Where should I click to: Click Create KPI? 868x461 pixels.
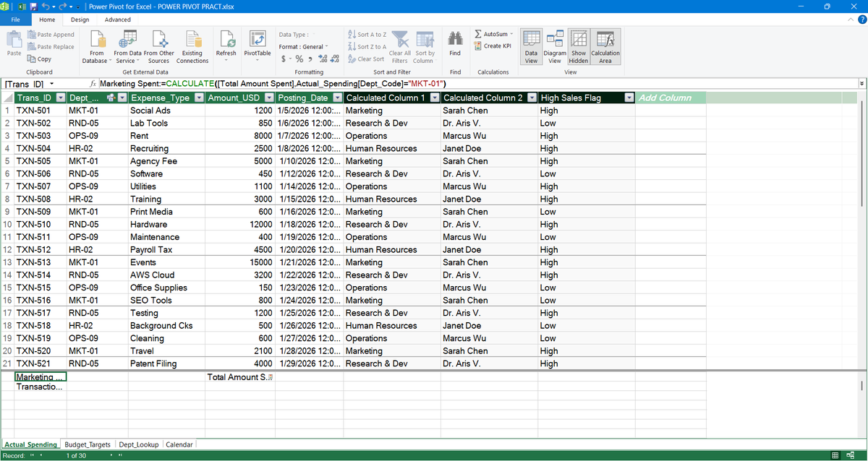(x=492, y=46)
